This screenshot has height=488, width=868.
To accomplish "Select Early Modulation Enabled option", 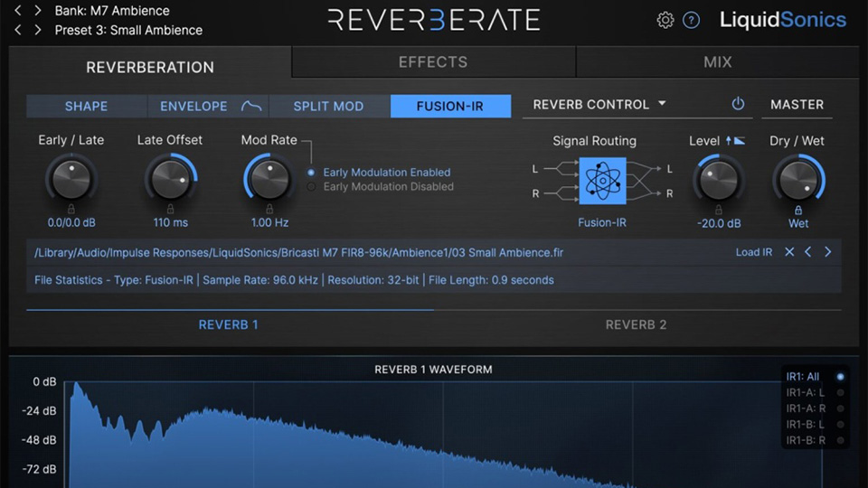I will 312,172.
